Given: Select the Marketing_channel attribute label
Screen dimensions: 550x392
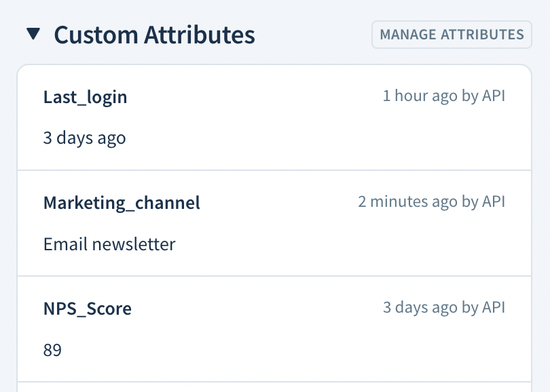Looking at the screenshot, I should tap(122, 202).
